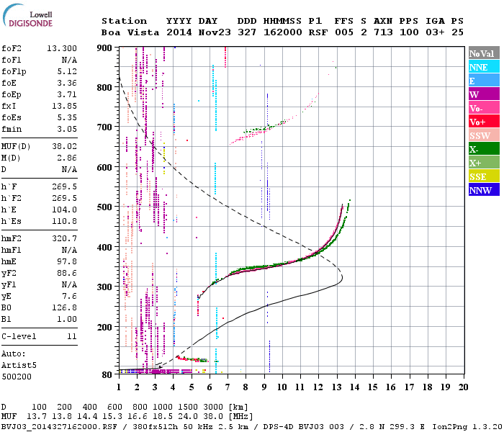The image size is (504, 432).
Task: Select the hmE value 97.8
Action: [x=67, y=261]
